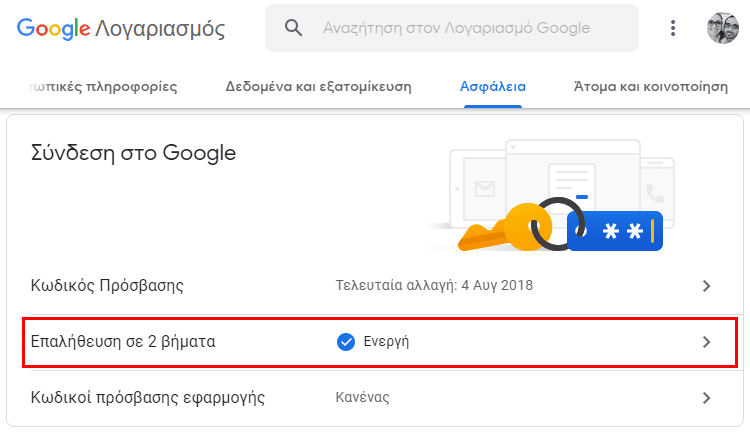Click the Αναζήτηση στον Λογαριασμό Google field

click(452, 28)
